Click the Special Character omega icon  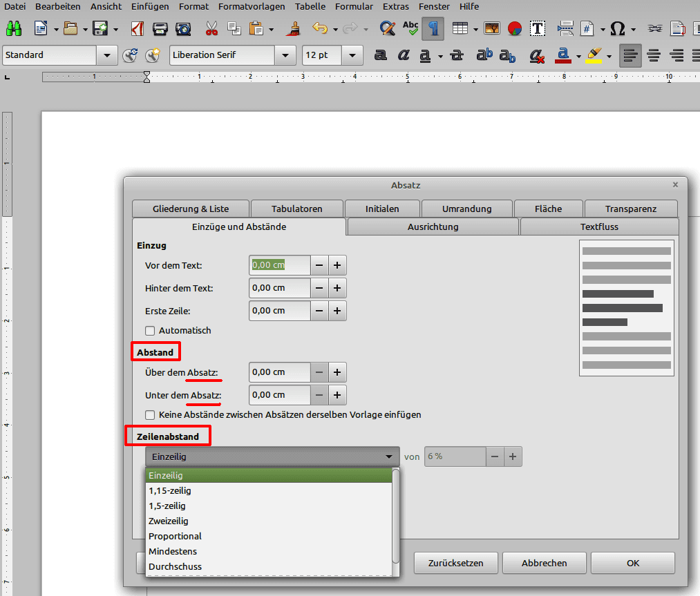[617, 29]
